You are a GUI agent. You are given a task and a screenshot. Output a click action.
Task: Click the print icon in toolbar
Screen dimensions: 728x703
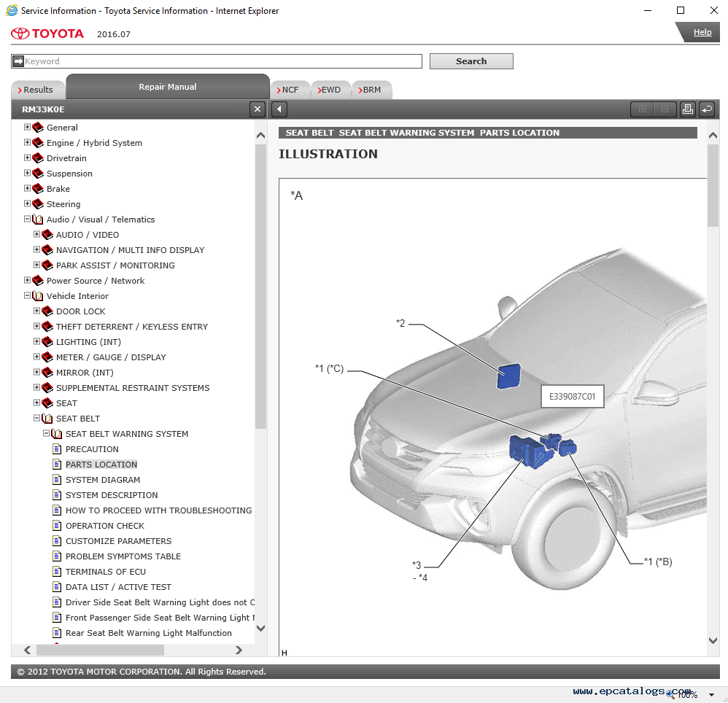[x=688, y=109]
